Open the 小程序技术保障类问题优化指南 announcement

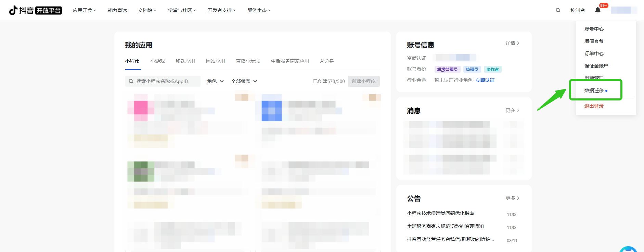440,213
